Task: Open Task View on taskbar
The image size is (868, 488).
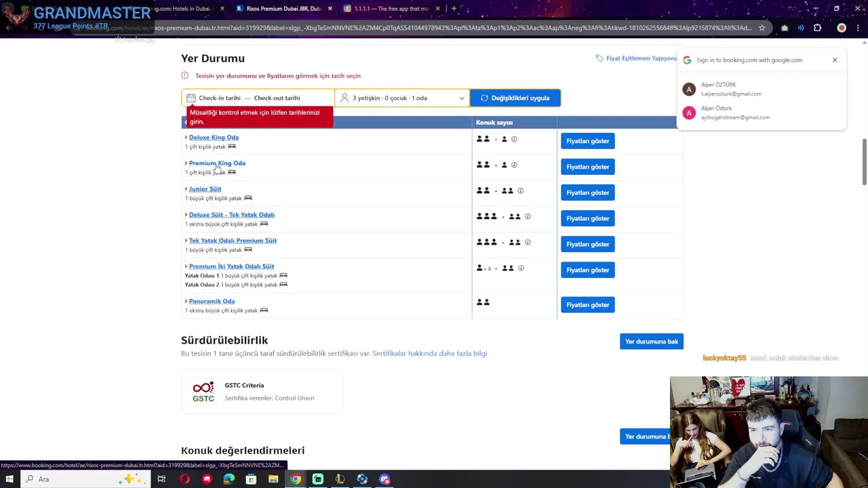Action: 161,479
